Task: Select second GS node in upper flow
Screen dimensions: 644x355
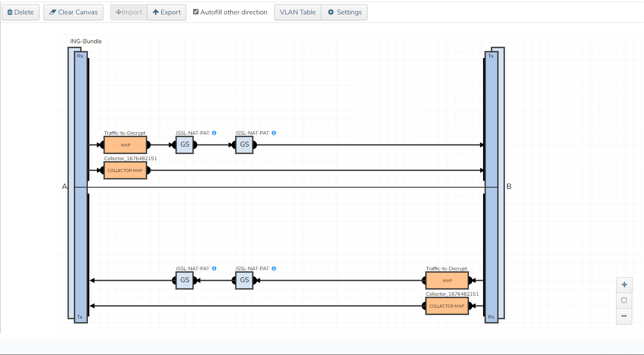Action: tap(245, 145)
